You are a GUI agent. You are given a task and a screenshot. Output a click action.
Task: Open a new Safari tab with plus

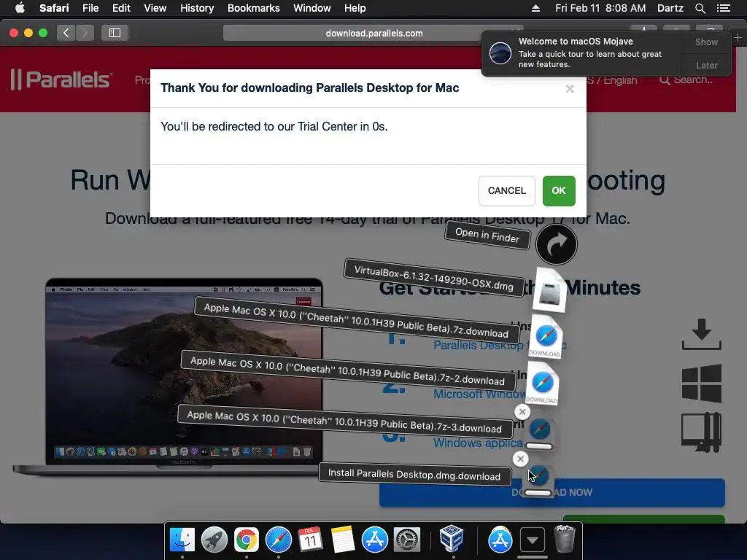[738, 37]
